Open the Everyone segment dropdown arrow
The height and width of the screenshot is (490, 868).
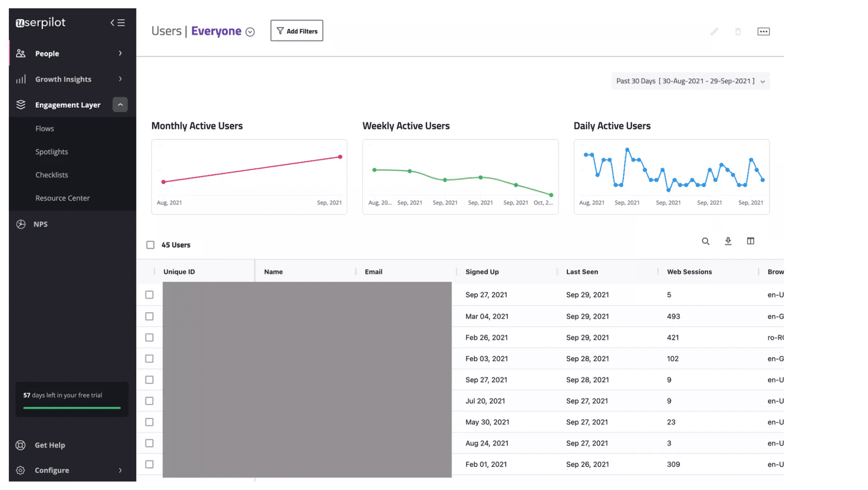250,32
